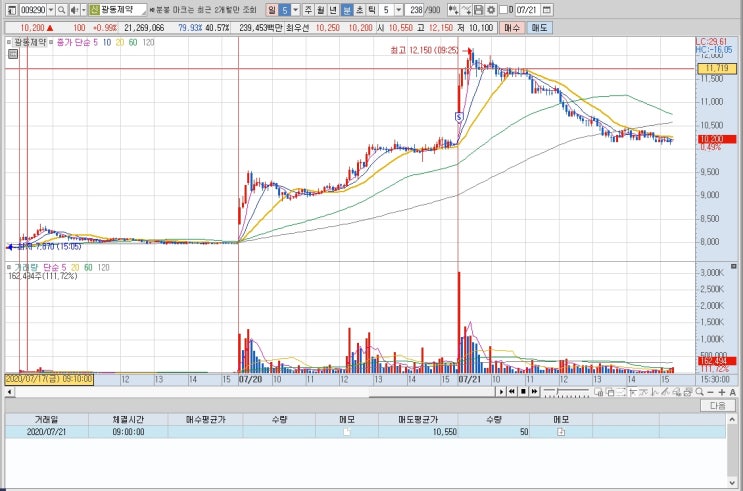Open dropdown next to highlighted 5 interval
743x491 pixels.
(296, 9)
